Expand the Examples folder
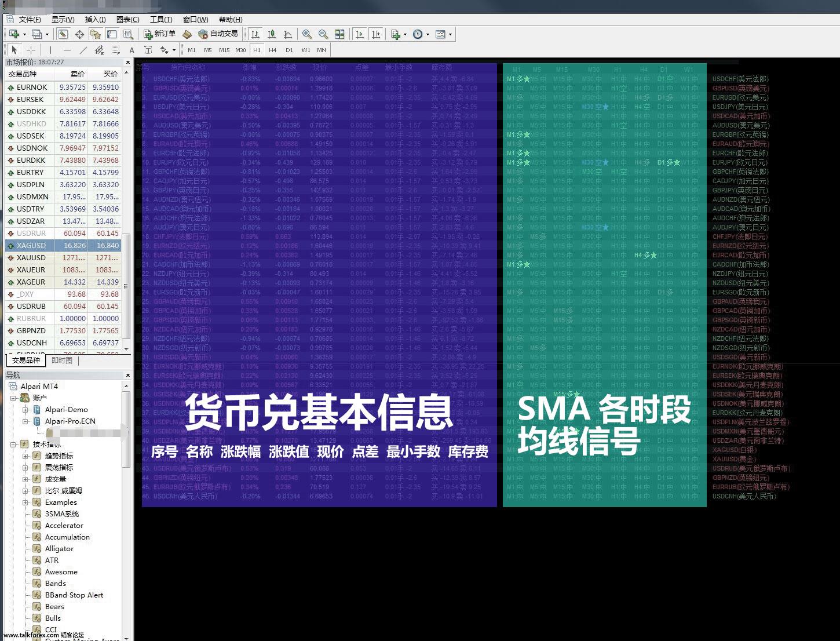 pyautogui.click(x=25, y=502)
